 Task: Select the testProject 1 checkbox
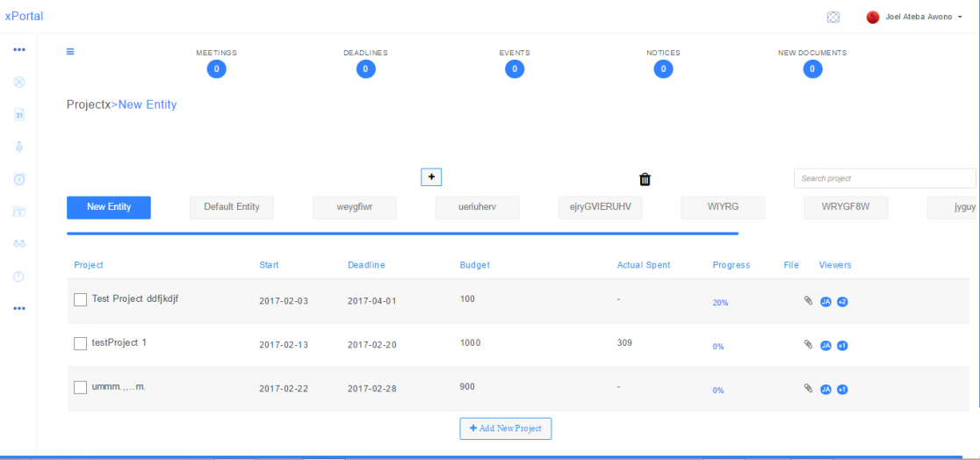pos(81,343)
